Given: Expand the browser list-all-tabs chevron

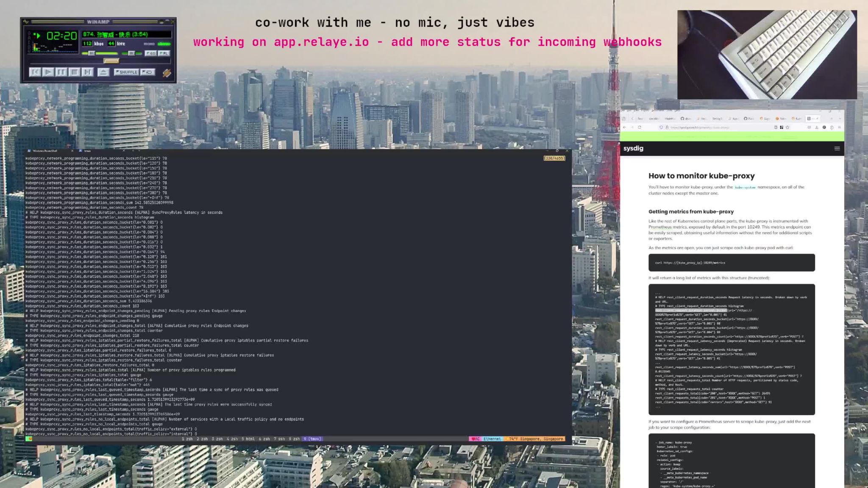Looking at the screenshot, I should 840,119.
